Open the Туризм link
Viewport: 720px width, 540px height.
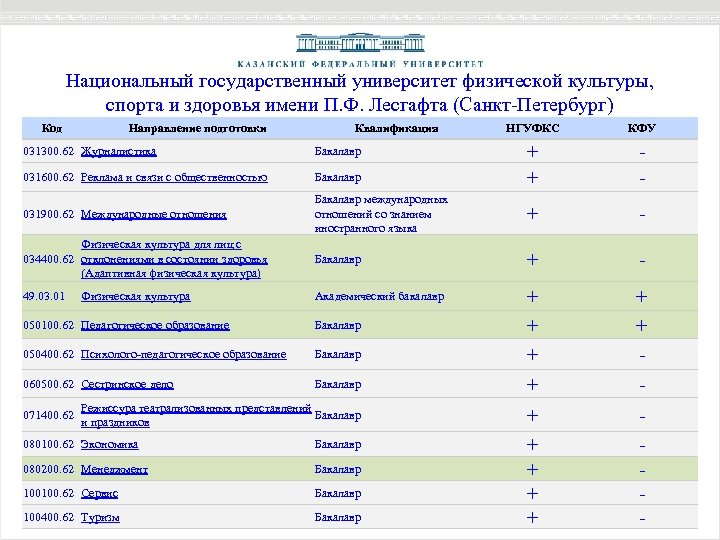(x=100, y=518)
